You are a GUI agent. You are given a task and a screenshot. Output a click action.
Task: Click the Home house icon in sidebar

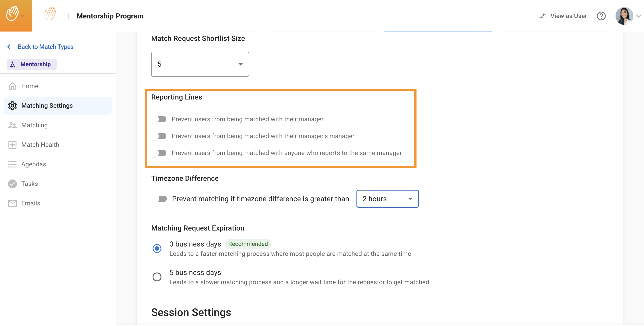(x=12, y=86)
